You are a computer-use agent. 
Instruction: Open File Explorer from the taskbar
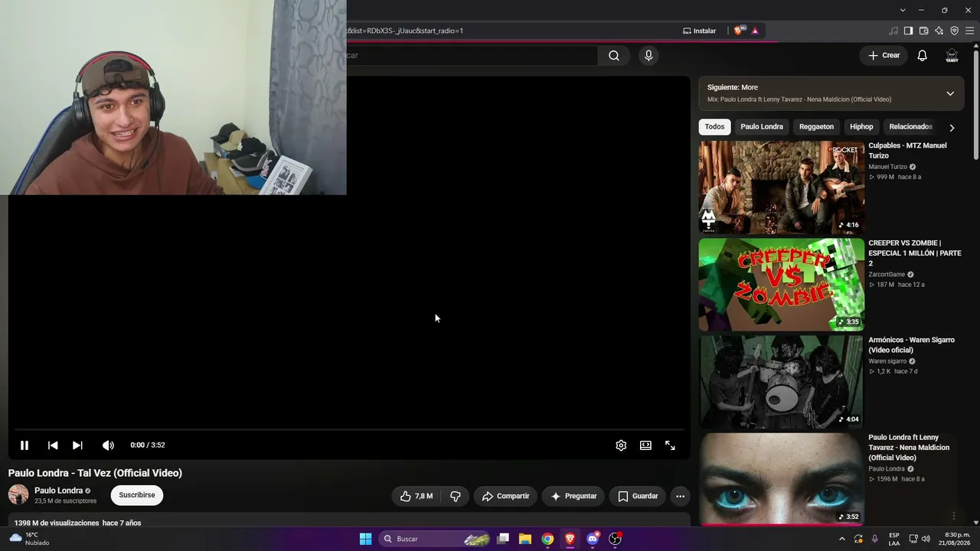pos(525,539)
